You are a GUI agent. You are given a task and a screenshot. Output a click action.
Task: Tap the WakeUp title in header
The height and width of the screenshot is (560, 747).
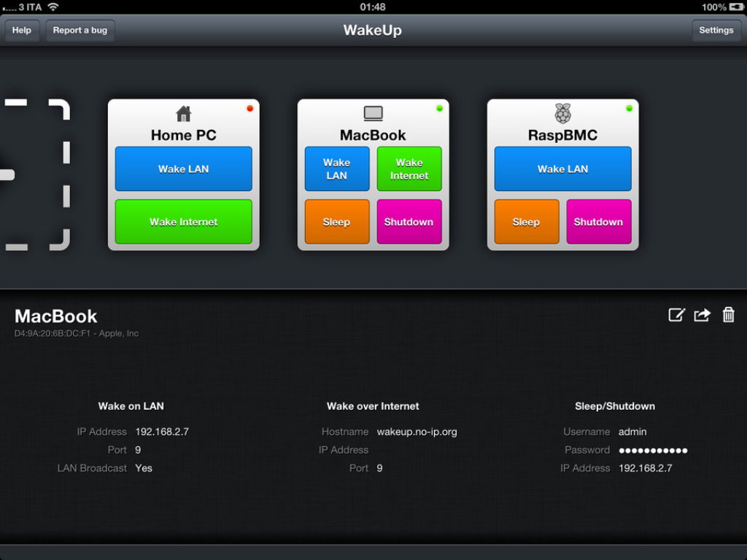coord(373,30)
